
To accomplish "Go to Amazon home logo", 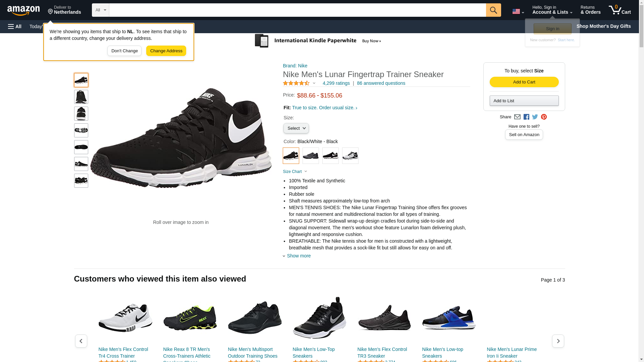I will coord(23,10).
